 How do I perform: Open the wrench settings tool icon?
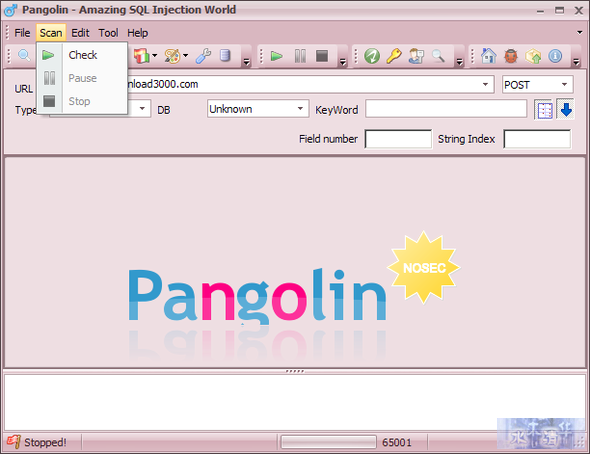203,56
